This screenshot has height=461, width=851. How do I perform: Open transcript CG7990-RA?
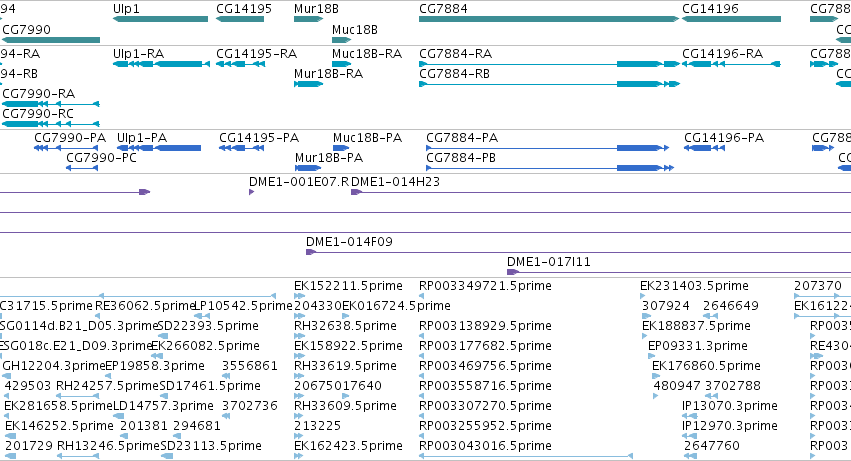tap(39, 93)
